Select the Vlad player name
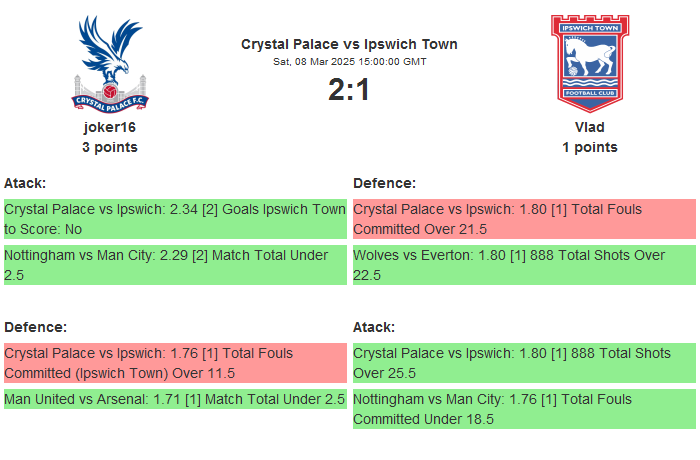This screenshot has height=460, width=700. [590, 127]
